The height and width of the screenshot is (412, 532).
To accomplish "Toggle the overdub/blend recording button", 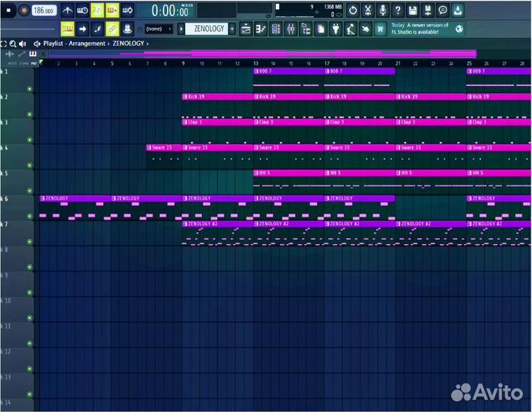I will click(112, 11).
